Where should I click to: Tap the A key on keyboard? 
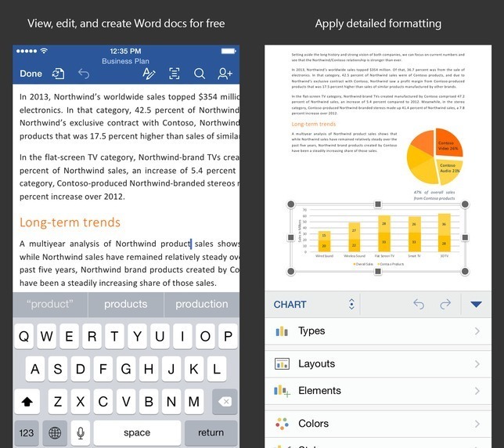click(35, 369)
